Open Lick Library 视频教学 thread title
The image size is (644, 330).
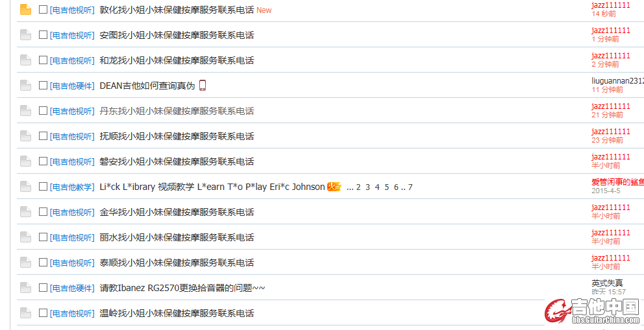point(212,187)
